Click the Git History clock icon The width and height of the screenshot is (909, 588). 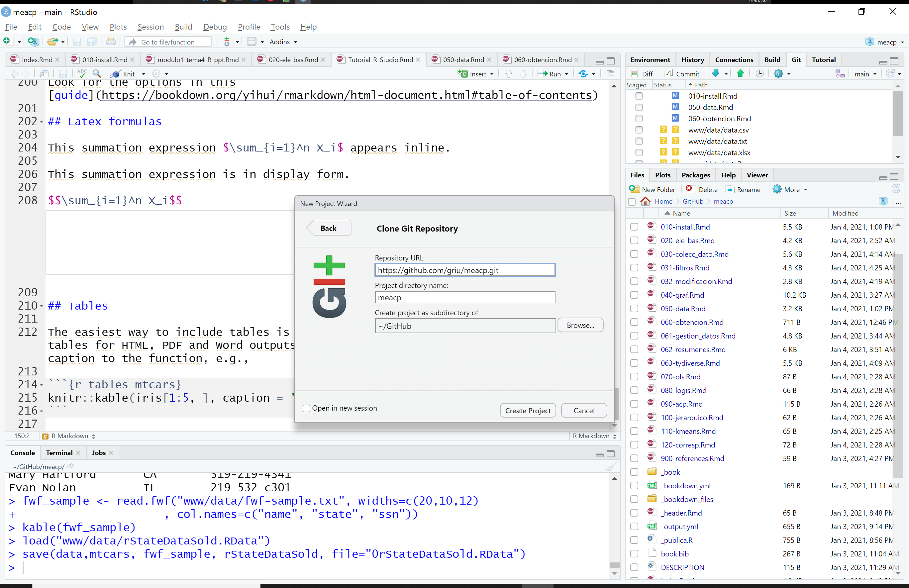point(759,73)
